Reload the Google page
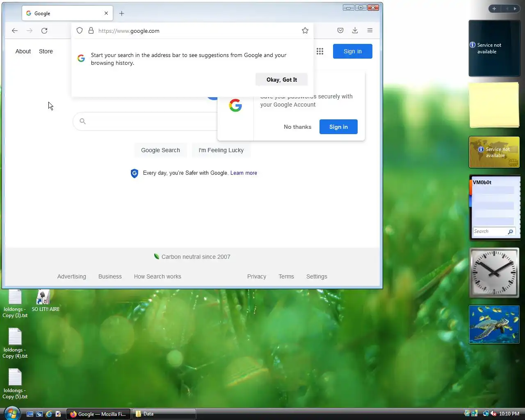The image size is (525, 420). click(x=44, y=30)
